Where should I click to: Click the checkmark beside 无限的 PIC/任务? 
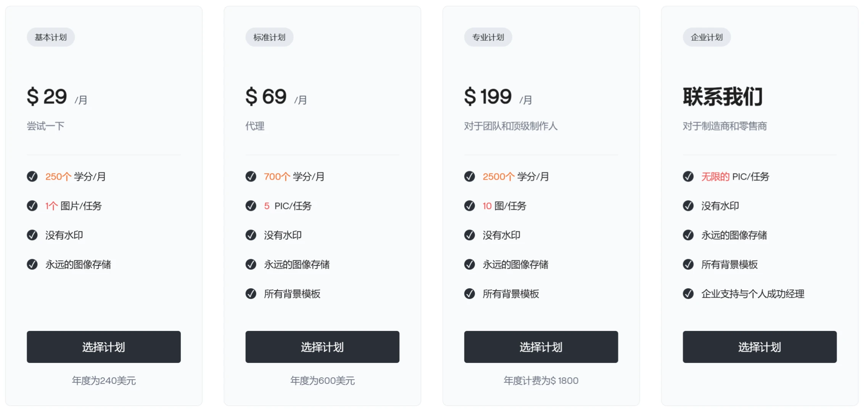pos(688,177)
